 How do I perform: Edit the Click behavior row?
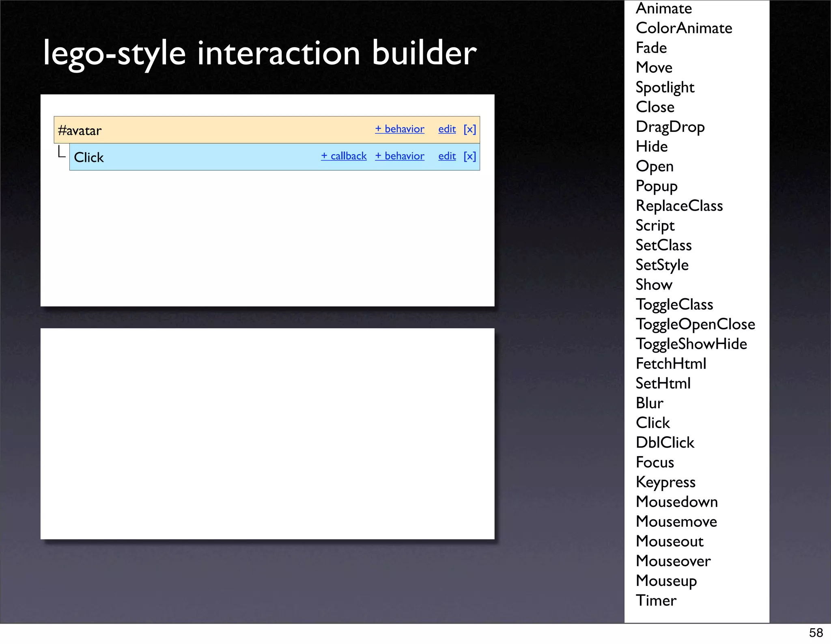tap(447, 156)
